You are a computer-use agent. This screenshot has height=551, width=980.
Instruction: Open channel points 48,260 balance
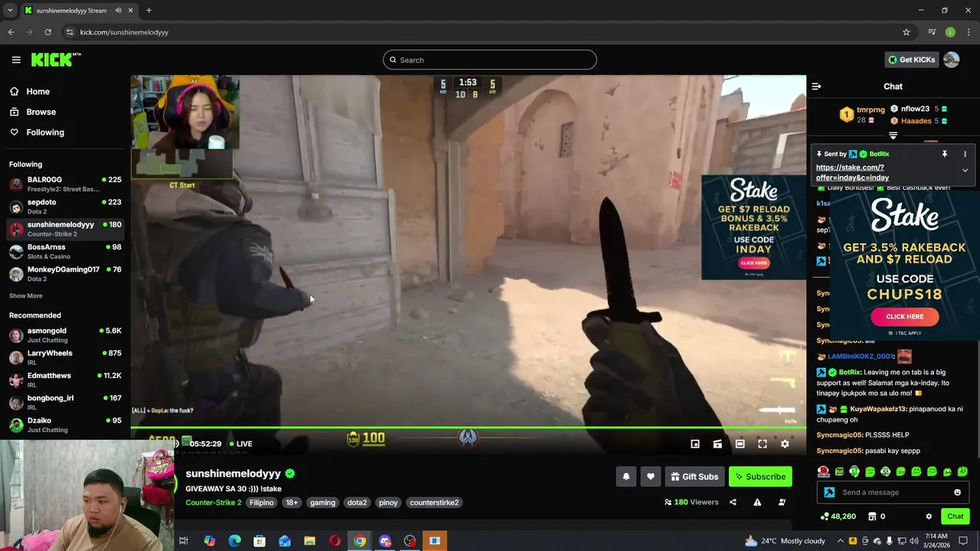[x=838, y=517]
